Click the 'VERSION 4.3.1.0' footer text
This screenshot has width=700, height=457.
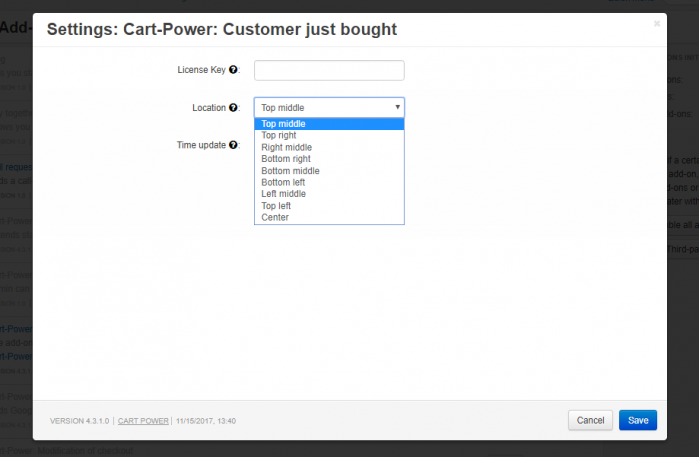tap(79, 421)
